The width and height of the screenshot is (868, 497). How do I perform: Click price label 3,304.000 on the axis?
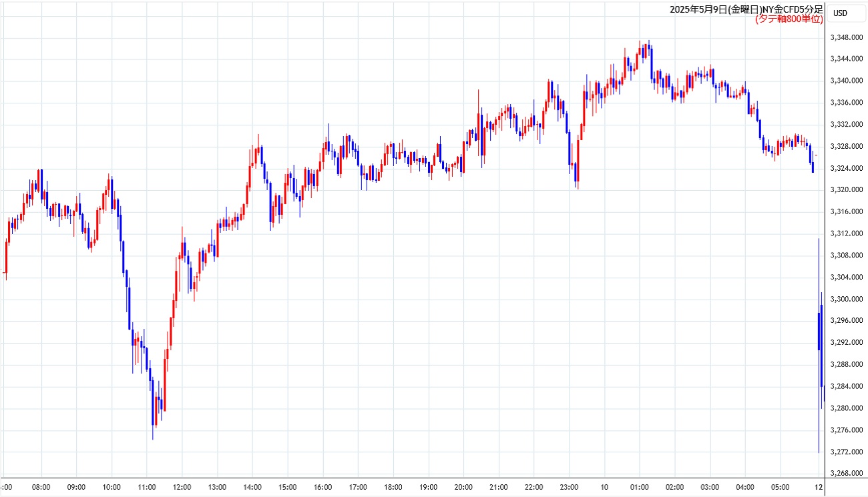(847, 277)
